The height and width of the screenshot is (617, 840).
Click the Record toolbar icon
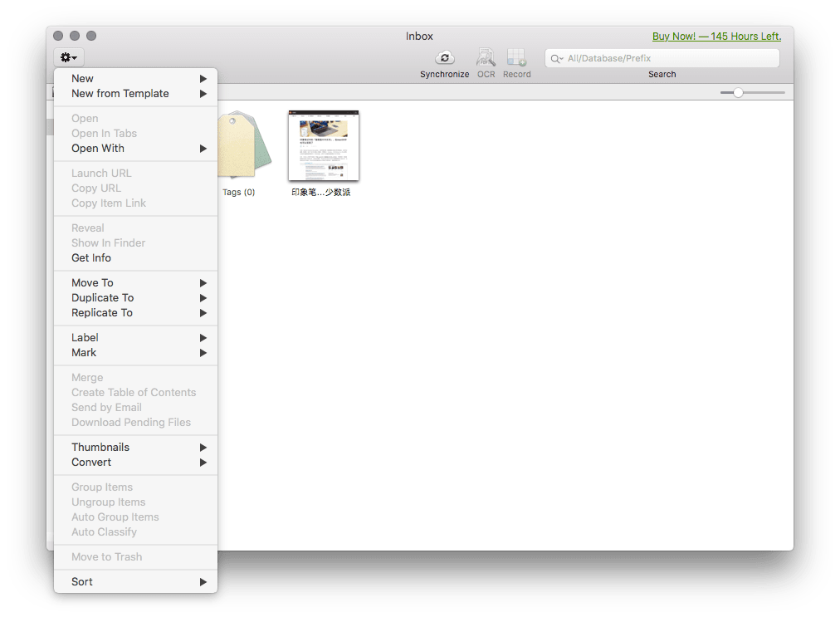click(516, 58)
